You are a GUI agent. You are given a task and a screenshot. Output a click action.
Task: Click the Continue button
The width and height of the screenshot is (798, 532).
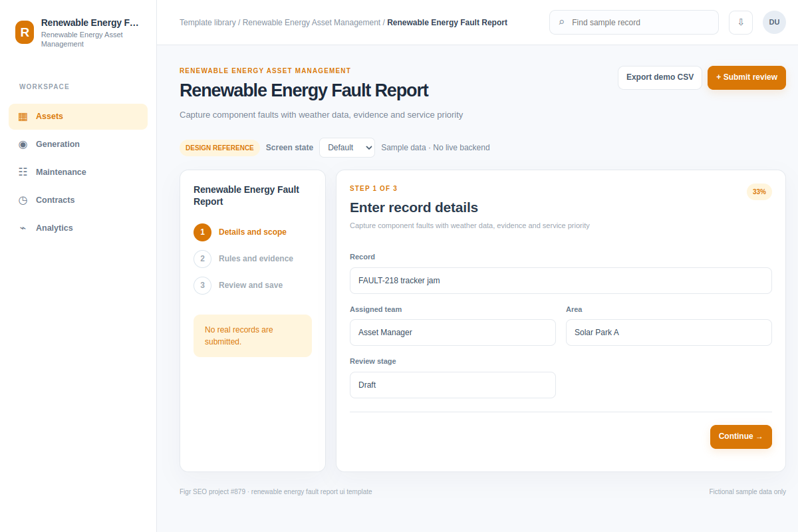coord(741,437)
